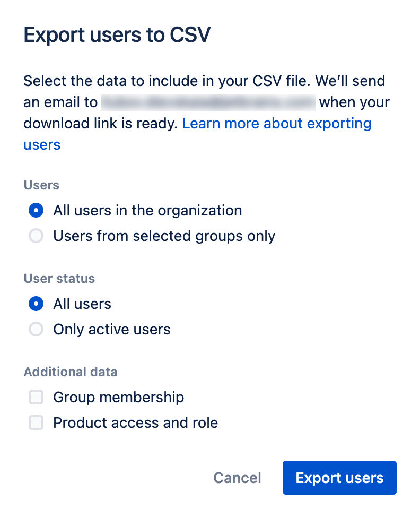Cancel the CSV export dialog

[x=237, y=478]
